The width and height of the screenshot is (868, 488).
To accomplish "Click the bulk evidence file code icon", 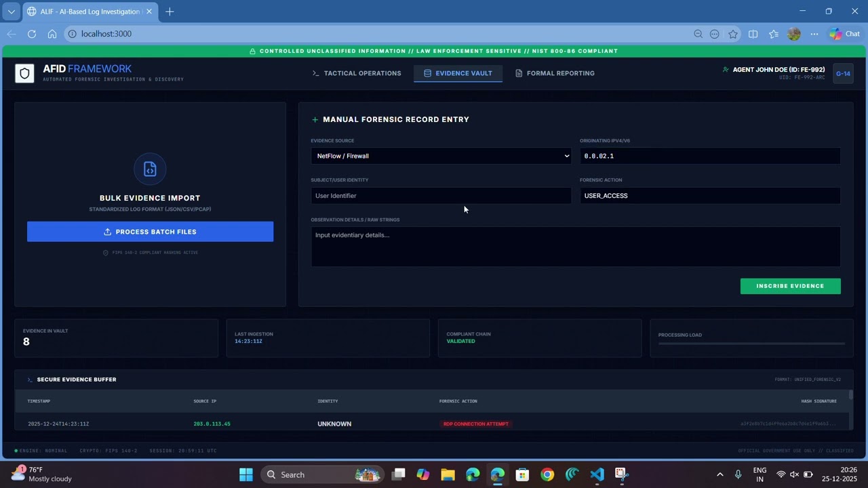I will coord(150,169).
